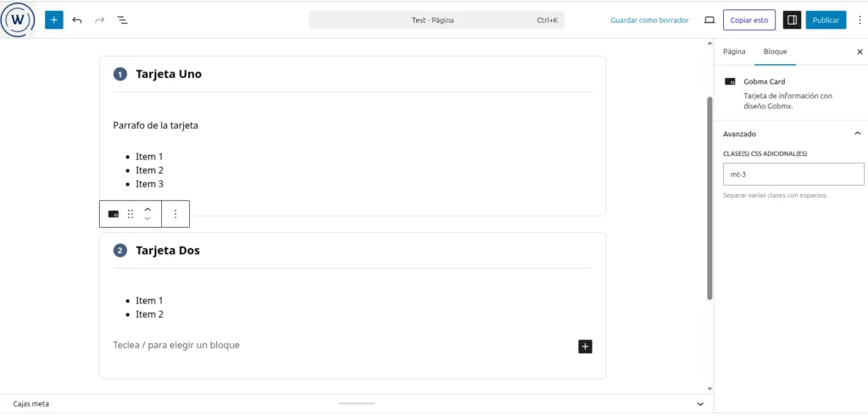868x416 pixels.
Task: Collapse the Avanzado panel section
Action: pyautogui.click(x=857, y=134)
